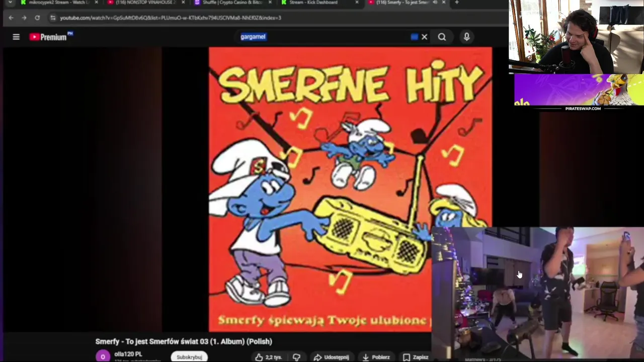
Task: Like the video (2,2 tys.)
Action: pos(268,357)
